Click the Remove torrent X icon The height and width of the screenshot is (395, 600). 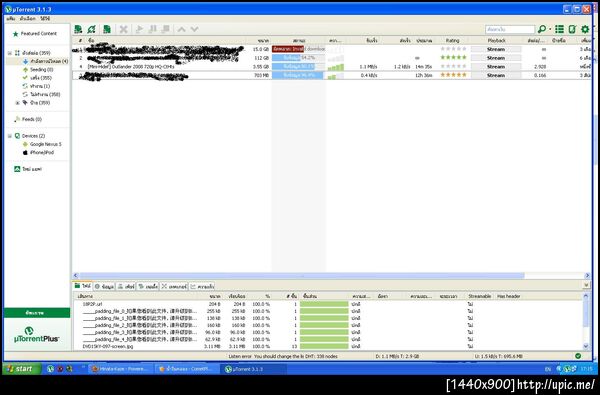[x=123, y=29]
